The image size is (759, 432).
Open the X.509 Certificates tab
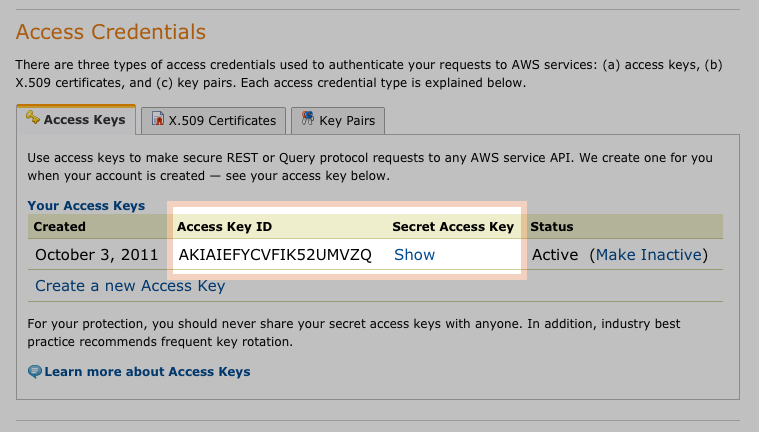tap(213, 121)
